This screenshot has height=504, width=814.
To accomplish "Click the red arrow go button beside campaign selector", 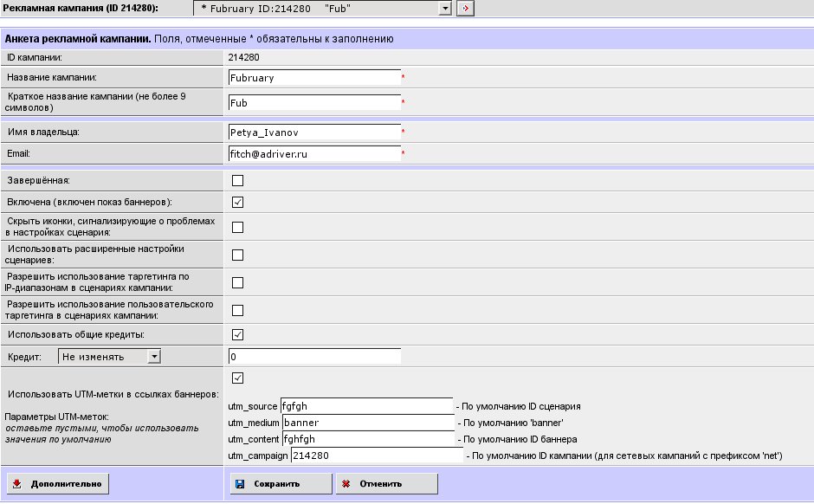I will pyautogui.click(x=465, y=9).
